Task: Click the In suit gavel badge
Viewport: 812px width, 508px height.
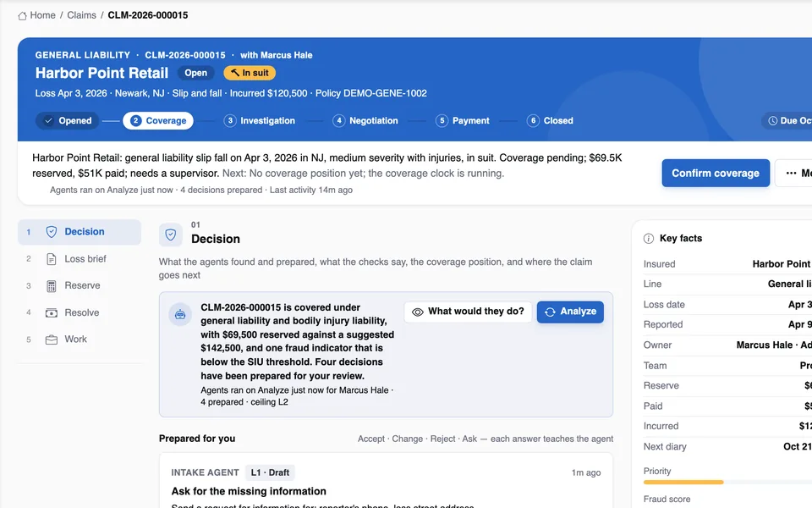Action: [249, 73]
